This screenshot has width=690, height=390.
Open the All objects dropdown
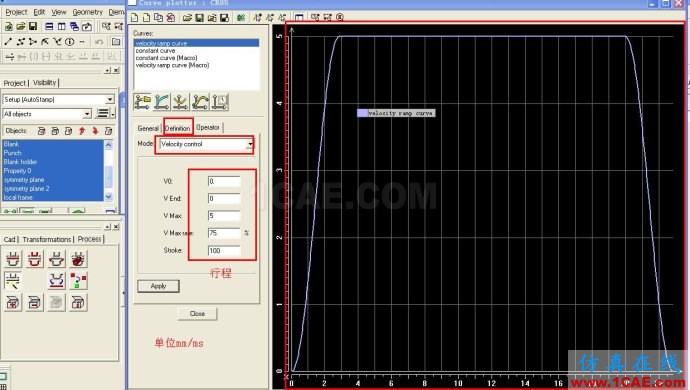[87, 114]
